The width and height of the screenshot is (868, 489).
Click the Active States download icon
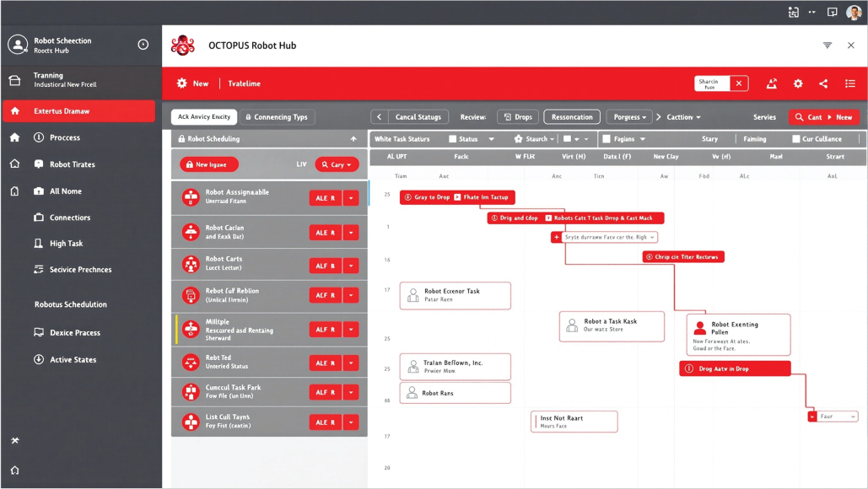point(39,359)
